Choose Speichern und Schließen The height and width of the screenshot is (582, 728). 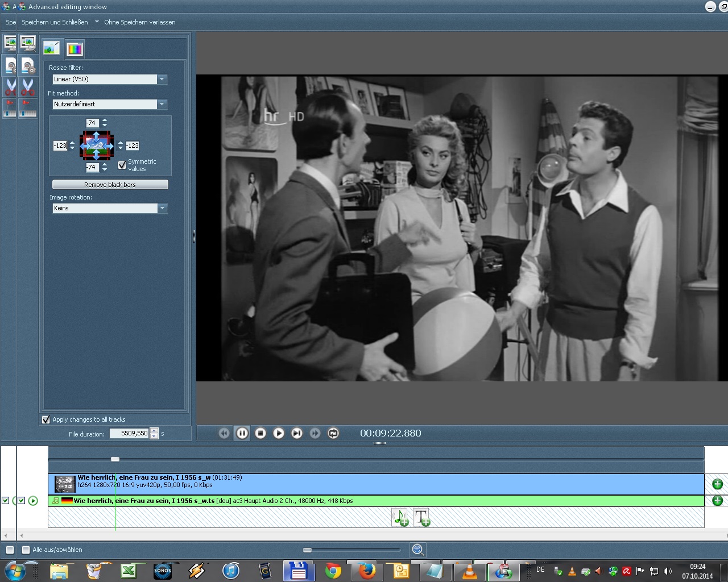click(x=55, y=22)
